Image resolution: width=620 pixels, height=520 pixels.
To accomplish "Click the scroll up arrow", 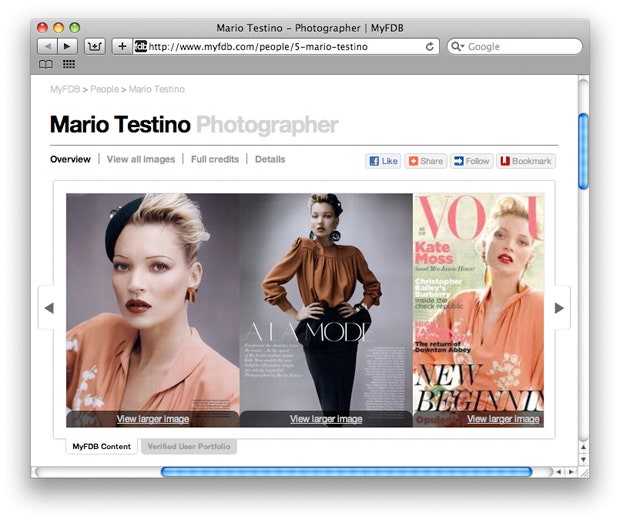I will pyautogui.click(x=584, y=447).
